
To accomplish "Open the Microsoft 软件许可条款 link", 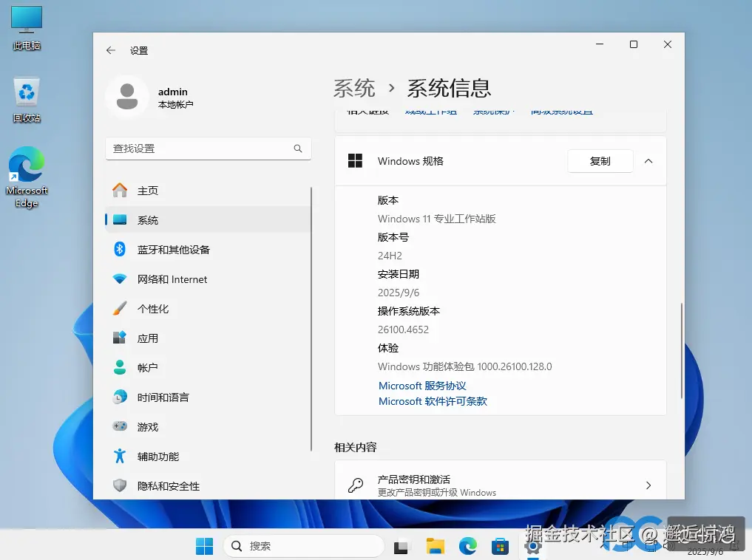I will pos(433,401).
